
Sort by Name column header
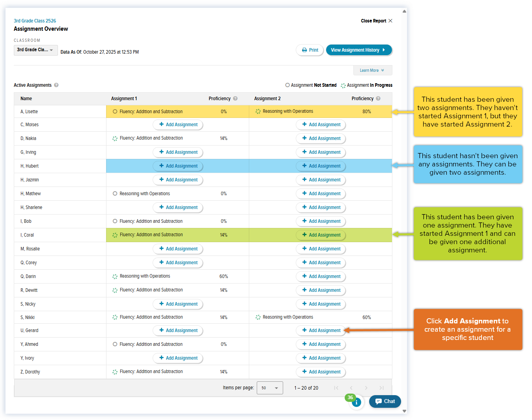[26, 99]
